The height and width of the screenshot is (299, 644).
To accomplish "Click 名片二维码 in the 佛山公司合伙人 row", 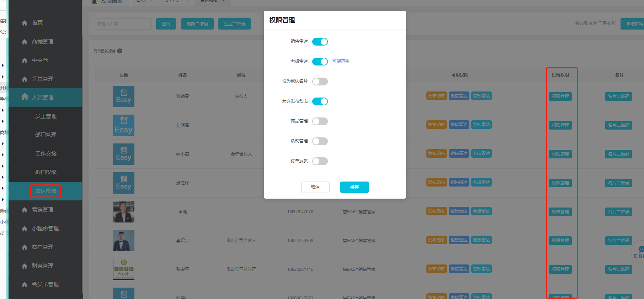I will [619, 241].
